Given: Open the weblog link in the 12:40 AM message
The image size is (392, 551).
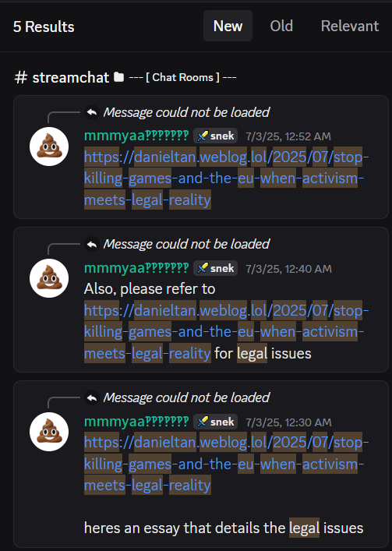Looking at the screenshot, I should pyautogui.click(x=226, y=332).
